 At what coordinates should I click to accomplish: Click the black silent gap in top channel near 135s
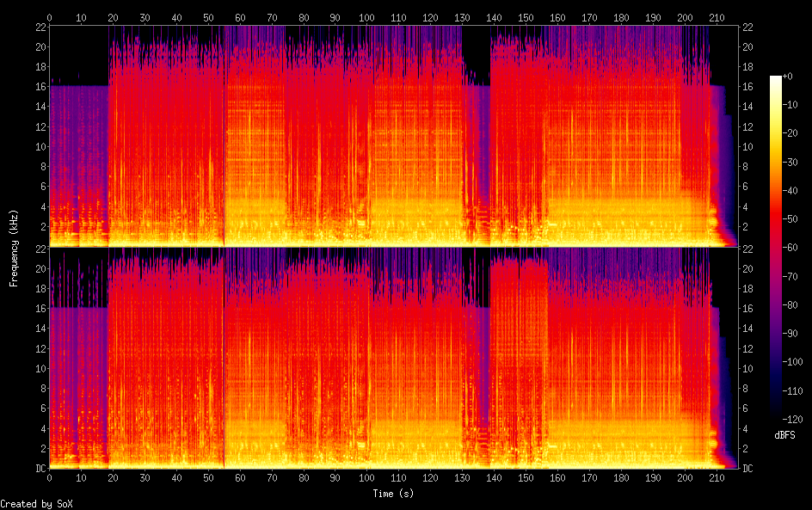(x=475, y=52)
